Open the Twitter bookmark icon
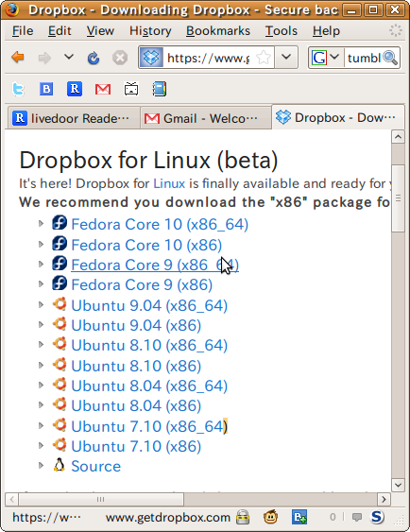Image resolution: width=410 pixels, height=532 pixels. point(18,89)
